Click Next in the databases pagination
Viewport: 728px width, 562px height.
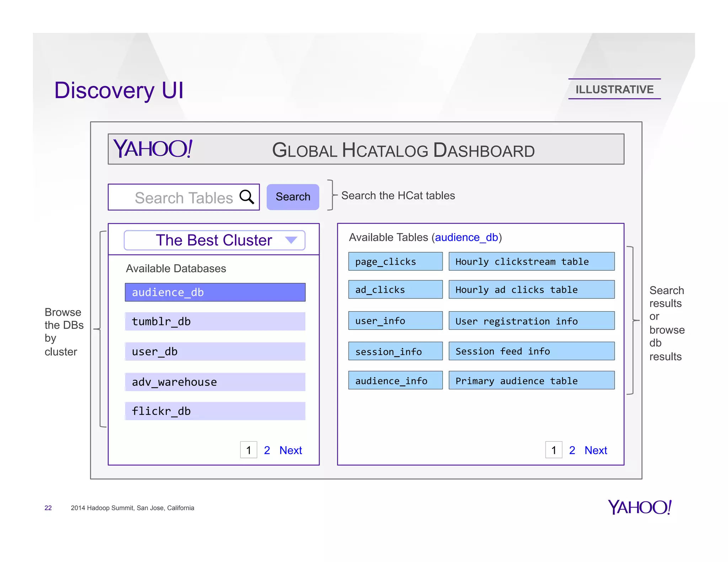click(290, 450)
